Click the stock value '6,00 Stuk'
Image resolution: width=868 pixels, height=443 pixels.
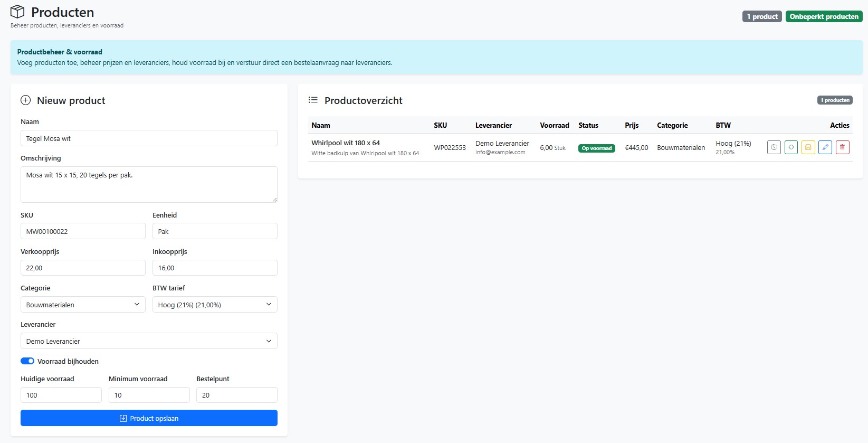552,148
